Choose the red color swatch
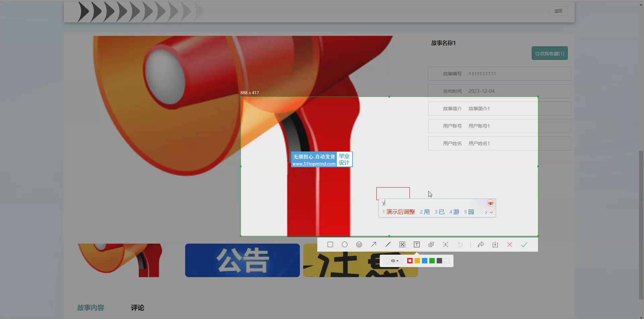Viewport: 644px width, 319px height. tap(410, 261)
